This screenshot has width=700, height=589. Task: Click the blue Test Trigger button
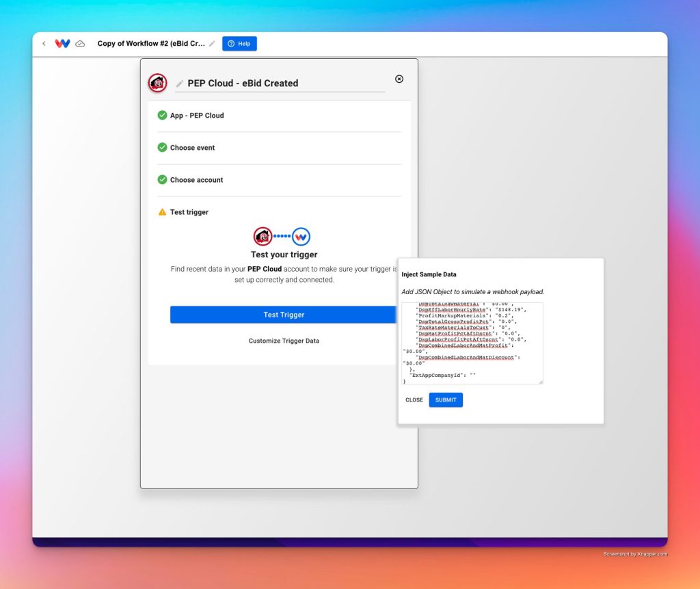click(284, 315)
